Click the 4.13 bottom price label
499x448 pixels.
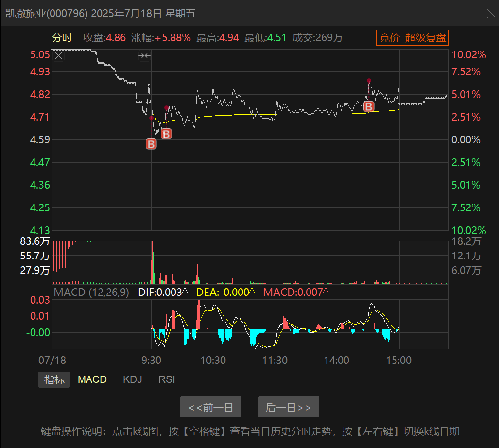[40, 230]
